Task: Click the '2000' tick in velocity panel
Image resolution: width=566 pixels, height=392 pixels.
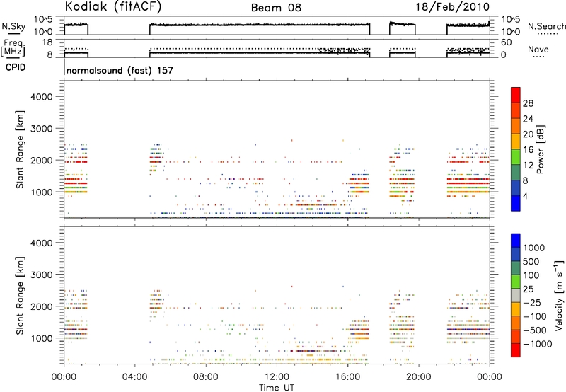Action: pos(41,306)
